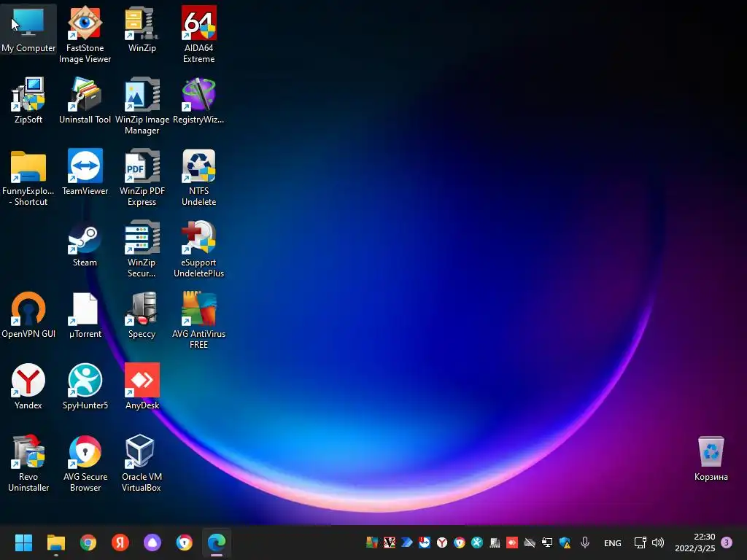Open FunnyExplorer Shortcut folder icon
This screenshot has width=747, height=560.
[x=28, y=177]
